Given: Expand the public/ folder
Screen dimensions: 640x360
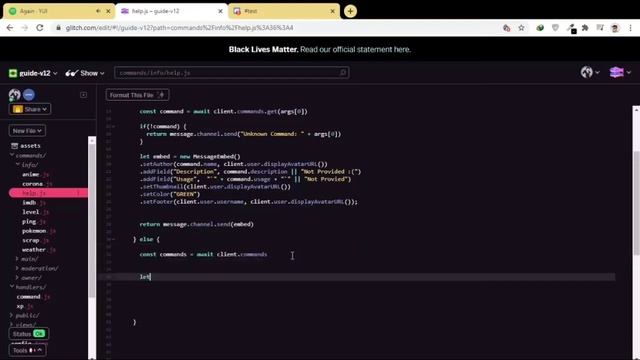Looking at the screenshot, I should [24, 315].
